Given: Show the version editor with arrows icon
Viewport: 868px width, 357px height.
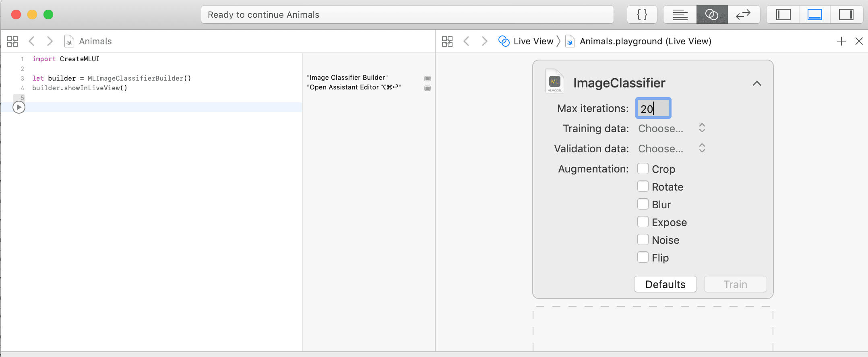Looking at the screenshot, I should 743,15.
